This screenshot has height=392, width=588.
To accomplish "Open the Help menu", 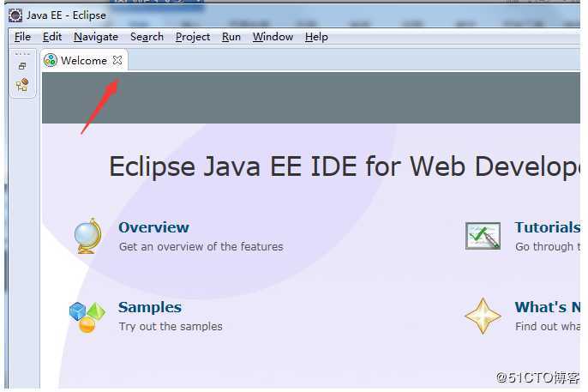I will click(x=316, y=37).
